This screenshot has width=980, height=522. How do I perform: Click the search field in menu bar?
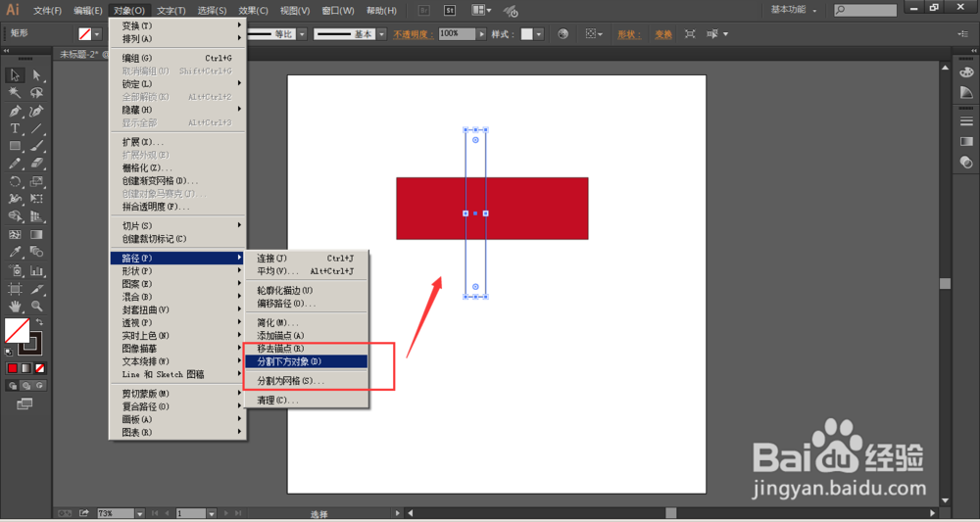point(865,10)
